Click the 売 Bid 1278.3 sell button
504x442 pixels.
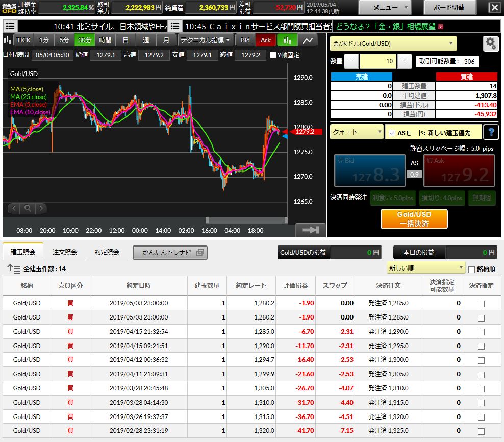(x=370, y=170)
